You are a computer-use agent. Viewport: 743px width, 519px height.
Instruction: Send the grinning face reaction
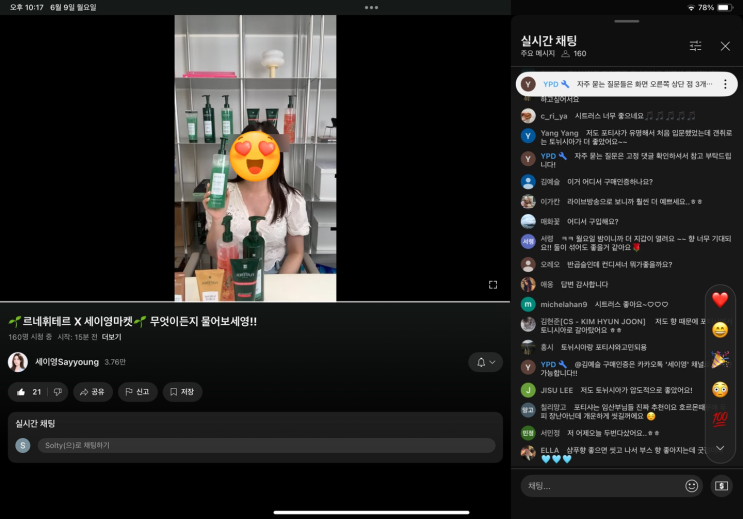720,329
